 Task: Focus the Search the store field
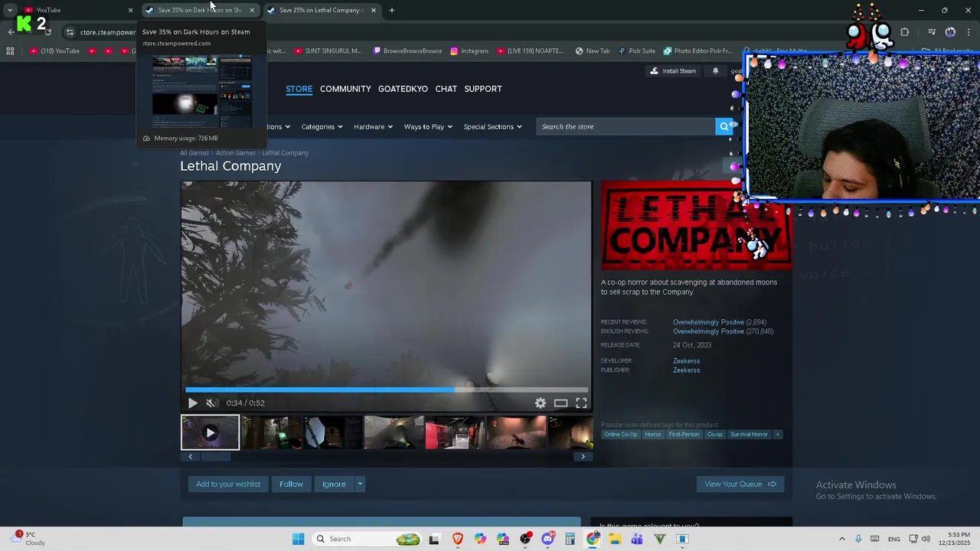pyautogui.click(x=626, y=127)
